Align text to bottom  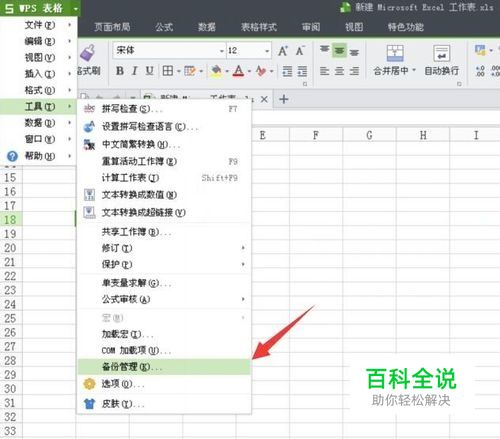tap(354, 51)
